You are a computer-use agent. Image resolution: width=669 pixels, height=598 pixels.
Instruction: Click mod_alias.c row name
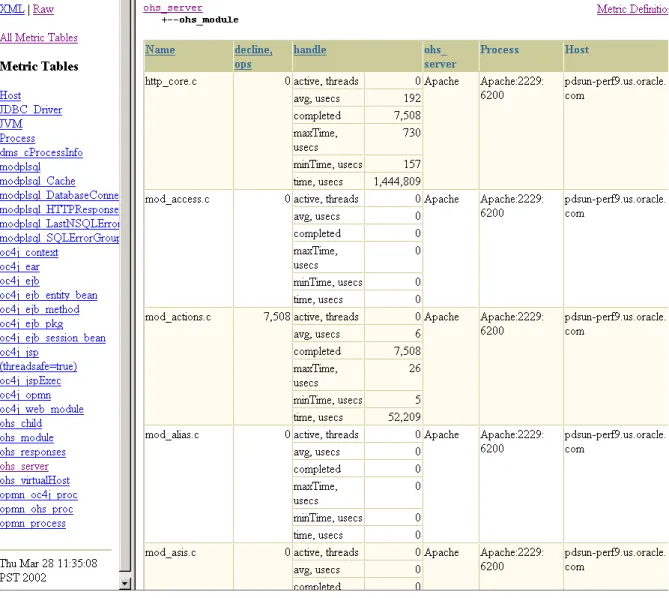(172, 435)
